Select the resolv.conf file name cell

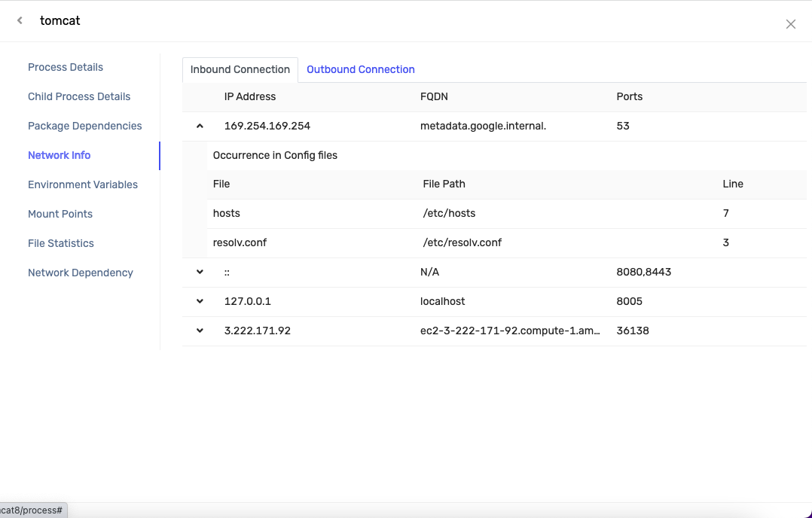click(x=240, y=242)
